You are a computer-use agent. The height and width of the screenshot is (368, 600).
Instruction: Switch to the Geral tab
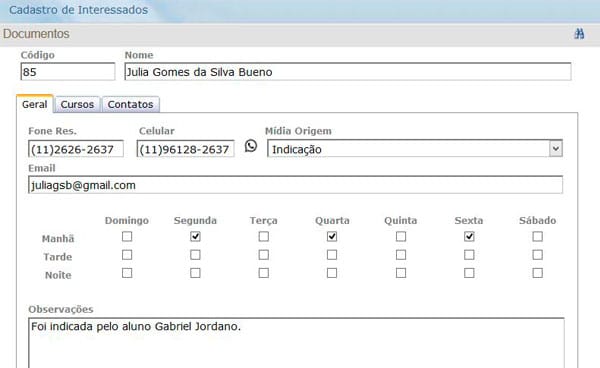(x=34, y=104)
